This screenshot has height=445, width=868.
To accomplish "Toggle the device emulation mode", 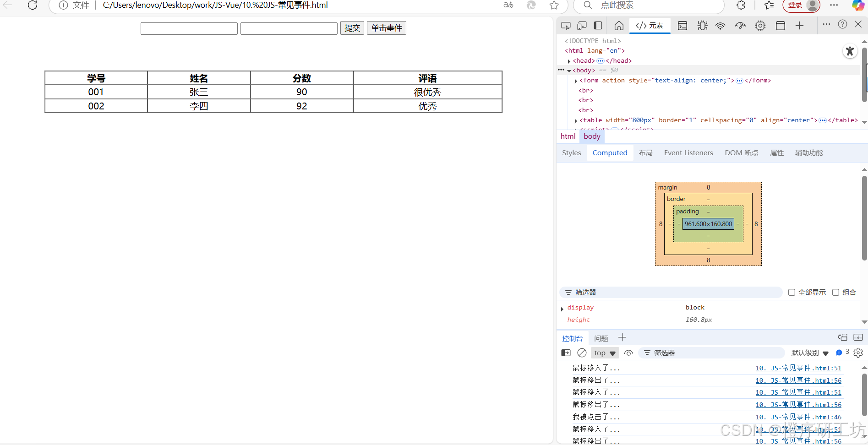I will pos(581,26).
